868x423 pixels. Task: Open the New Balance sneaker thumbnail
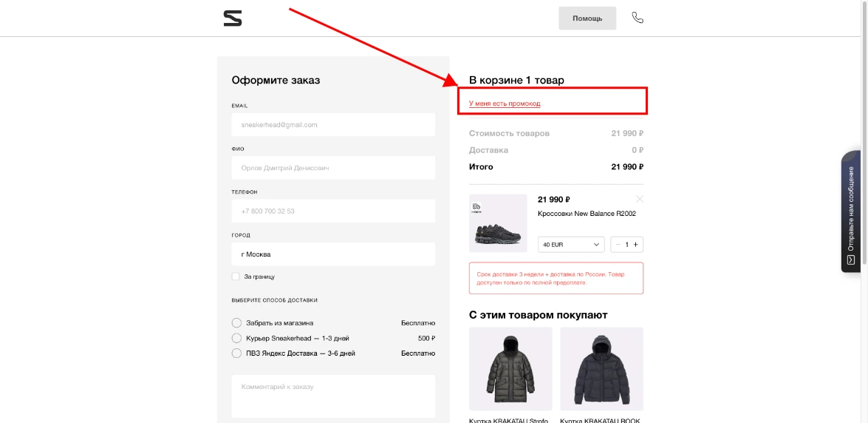point(498,223)
